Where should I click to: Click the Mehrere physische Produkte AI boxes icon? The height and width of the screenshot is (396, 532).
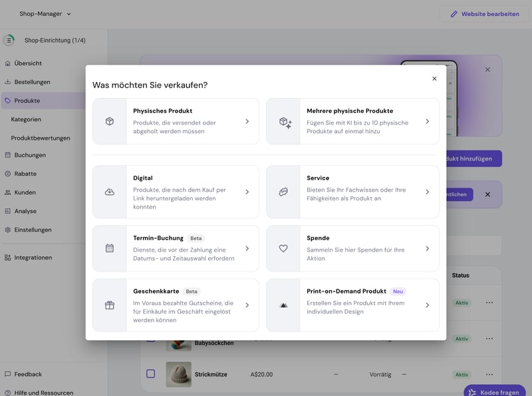pos(285,122)
